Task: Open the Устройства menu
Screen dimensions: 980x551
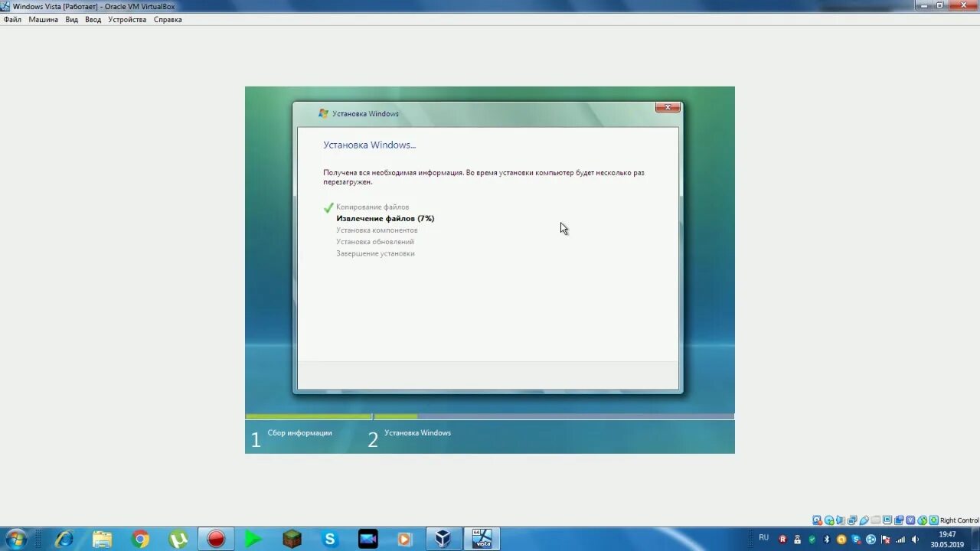Action: coord(126,19)
